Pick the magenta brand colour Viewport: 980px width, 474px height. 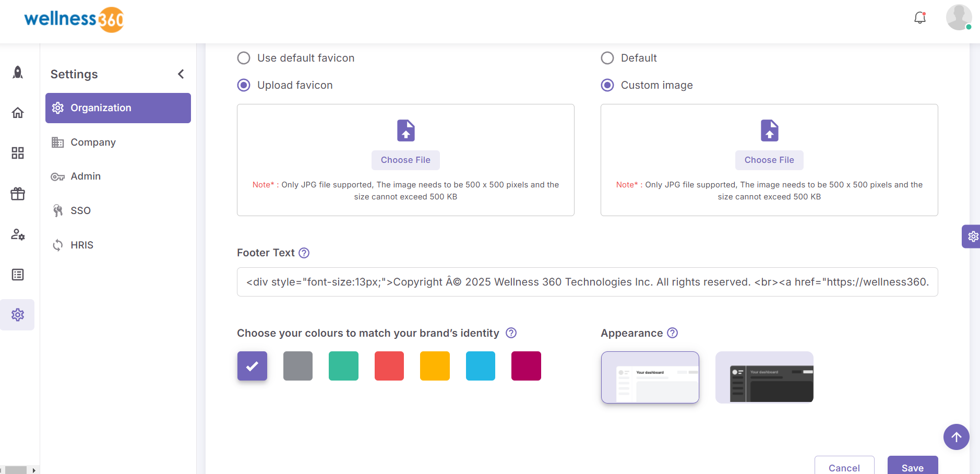point(526,366)
